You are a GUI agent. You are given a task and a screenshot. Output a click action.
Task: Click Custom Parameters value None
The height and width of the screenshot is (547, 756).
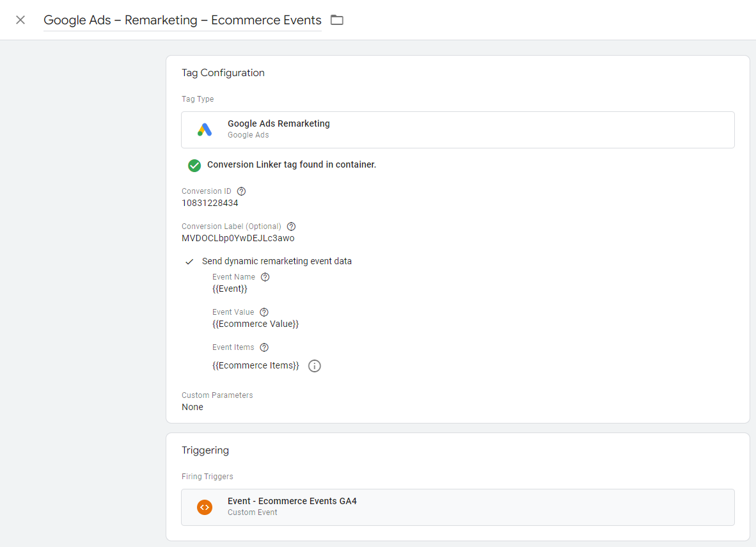(x=193, y=407)
